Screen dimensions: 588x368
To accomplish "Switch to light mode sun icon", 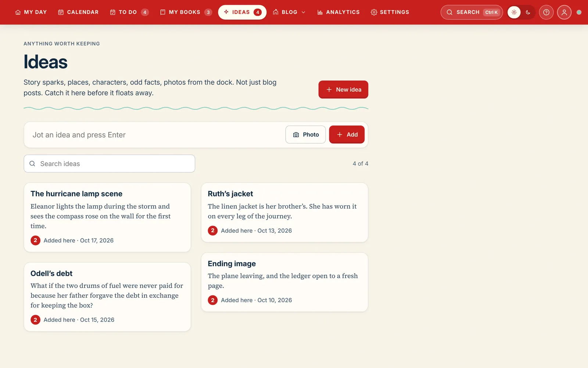I will [514, 12].
